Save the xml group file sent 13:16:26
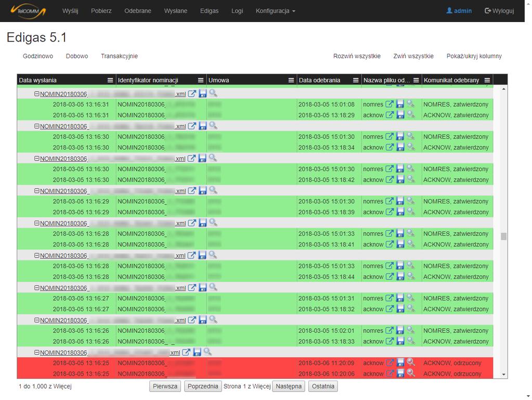Image resolution: width=532 pixels, height=400 pixels. coord(202,320)
